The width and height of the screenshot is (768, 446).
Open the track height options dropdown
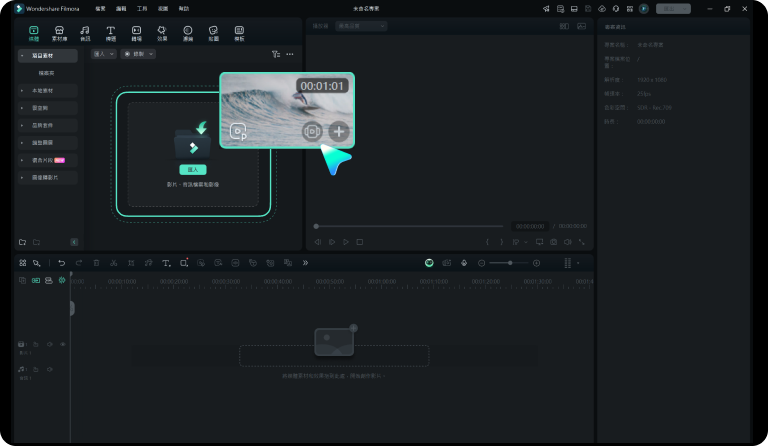(578, 263)
